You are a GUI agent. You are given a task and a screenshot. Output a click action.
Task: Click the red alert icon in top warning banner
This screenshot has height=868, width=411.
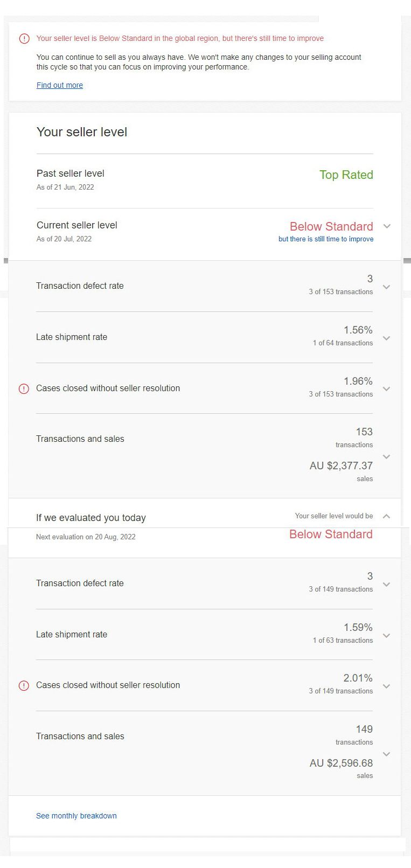[x=24, y=38]
